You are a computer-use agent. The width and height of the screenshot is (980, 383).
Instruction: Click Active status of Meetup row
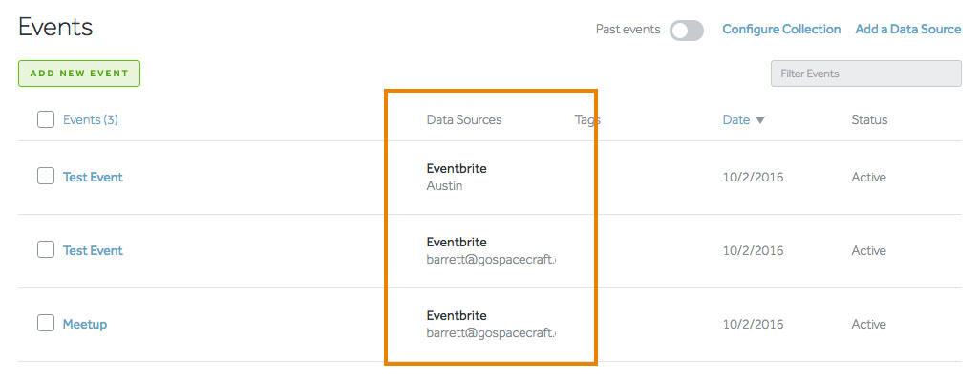coord(868,325)
